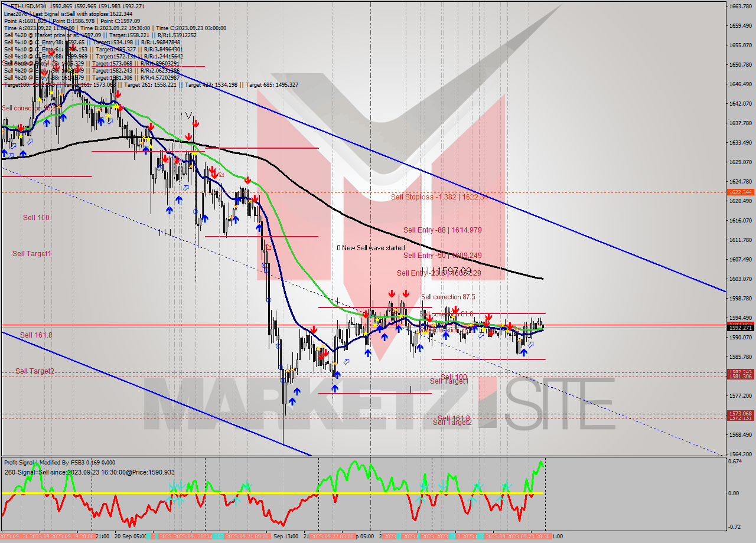The height and width of the screenshot is (543, 756).
Task: Click the 'Sep 13:00' time axis label
Action: pyautogui.click(x=286, y=537)
